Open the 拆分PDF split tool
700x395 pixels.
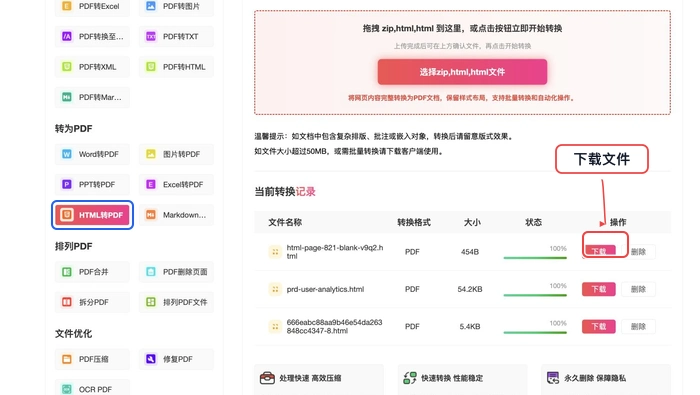tap(92, 302)
